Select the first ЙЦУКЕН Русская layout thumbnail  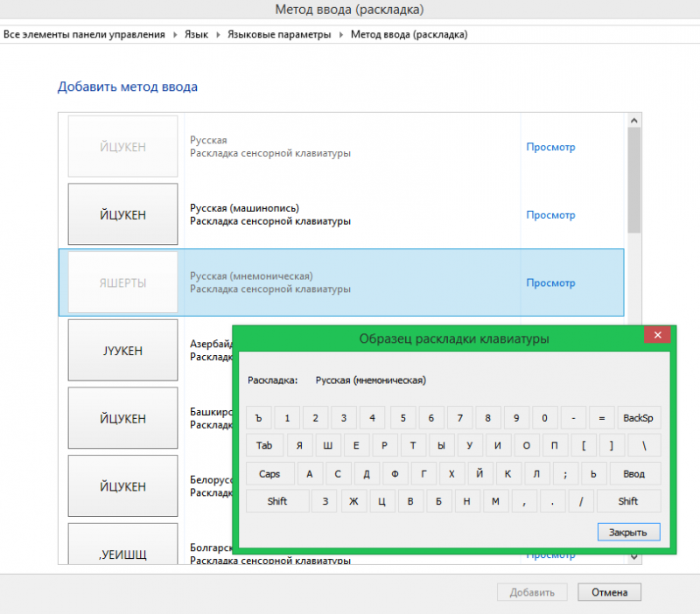122,146
